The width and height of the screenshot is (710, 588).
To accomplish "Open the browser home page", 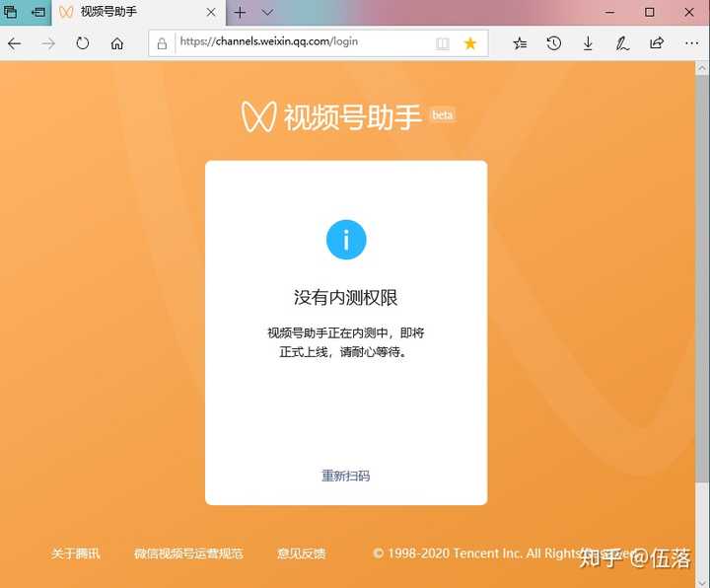I will tap(117, 43).
